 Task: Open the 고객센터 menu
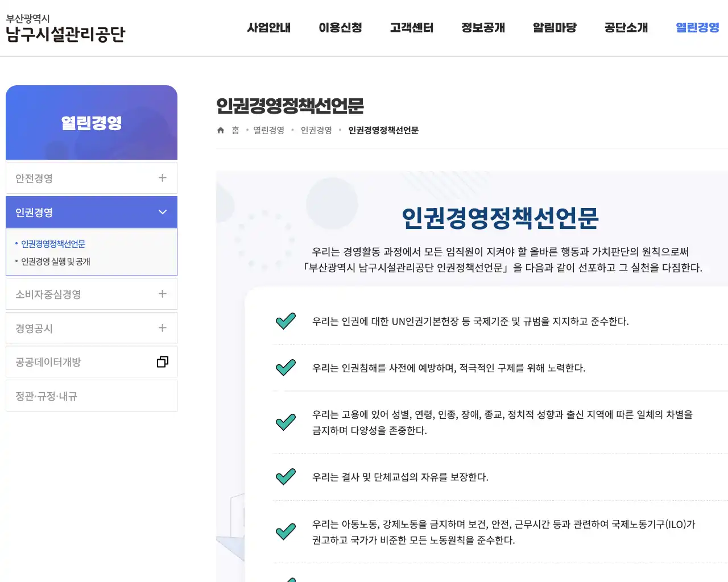[x=411, y=27]
